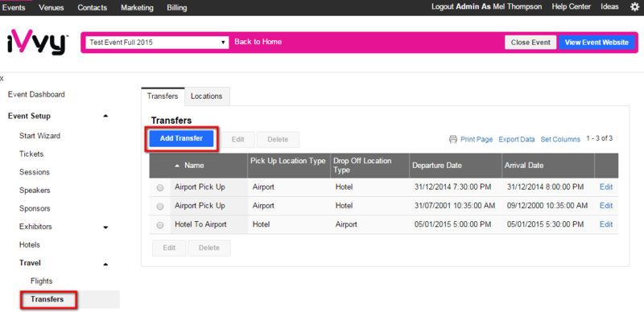Click the sort arrow on the Name column
The image size is (644, 312).
[x=177, y=166]
